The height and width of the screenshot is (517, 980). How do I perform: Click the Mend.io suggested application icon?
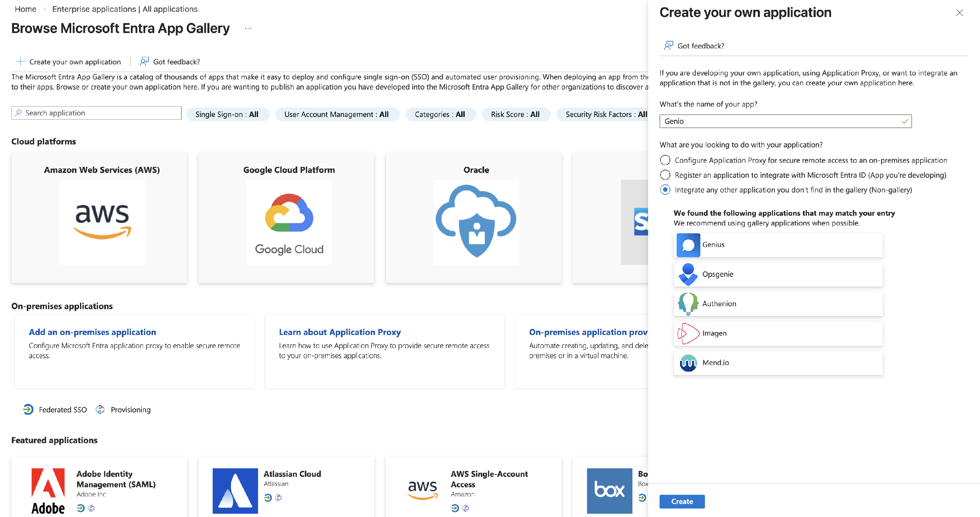(688, 362)
